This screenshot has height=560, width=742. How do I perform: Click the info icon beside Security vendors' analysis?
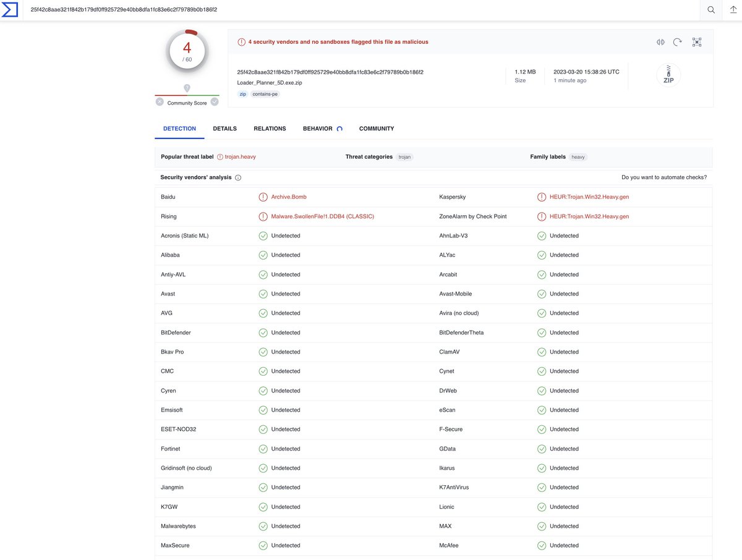pos(238,177)
